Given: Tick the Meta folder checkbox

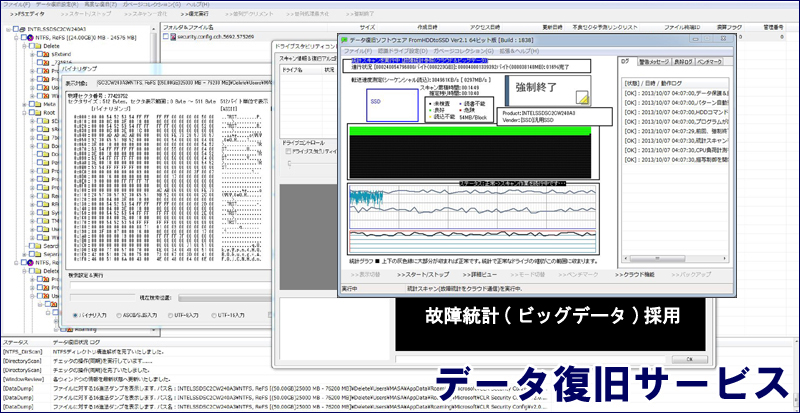Looking at the screenshot, I should (31, 104).
